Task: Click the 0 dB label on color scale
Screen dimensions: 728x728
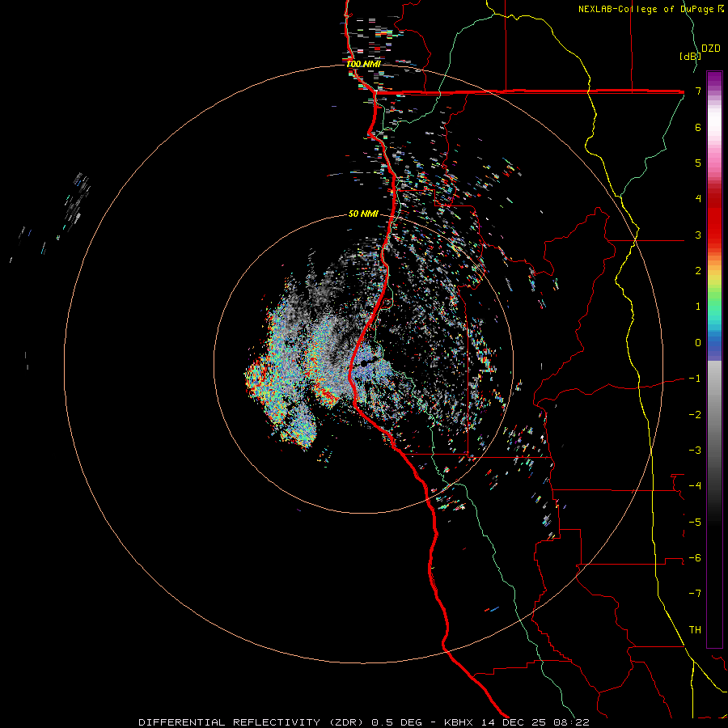Action: (698, 343)
